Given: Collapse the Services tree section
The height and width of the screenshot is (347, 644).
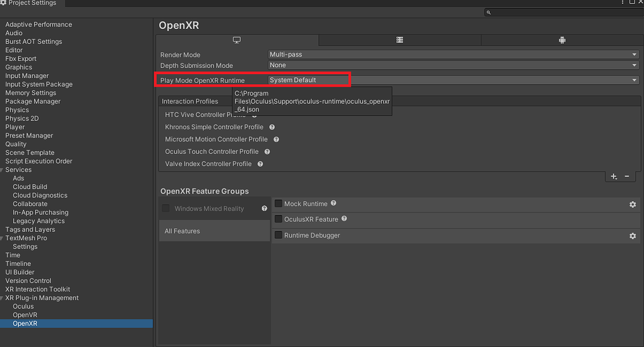Looking at the screenshot, I should click(3, 170).
